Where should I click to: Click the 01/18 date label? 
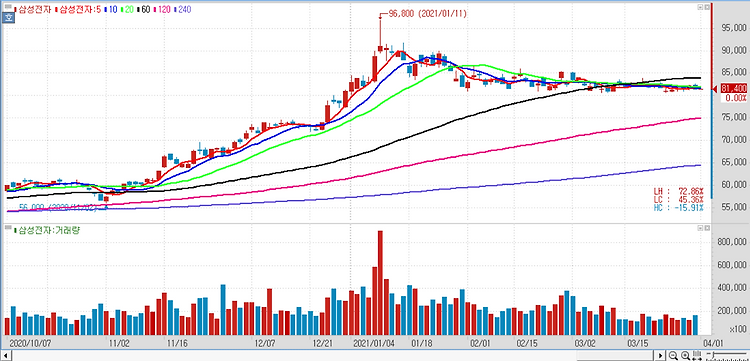pos(422,343)
